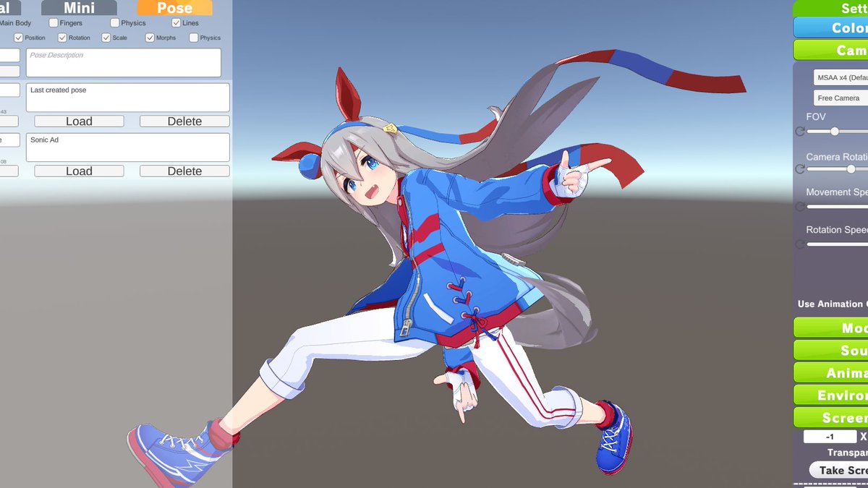Click the Sonic Ad description box
Viewport: 868px width, 488px height.
(x=128, y=147)
